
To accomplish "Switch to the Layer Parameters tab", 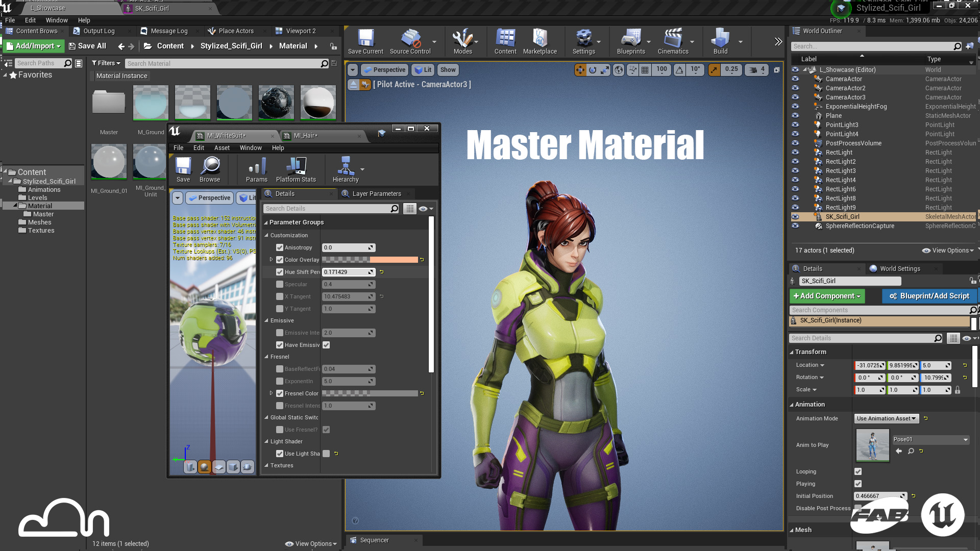I will (x=376, y=194).
